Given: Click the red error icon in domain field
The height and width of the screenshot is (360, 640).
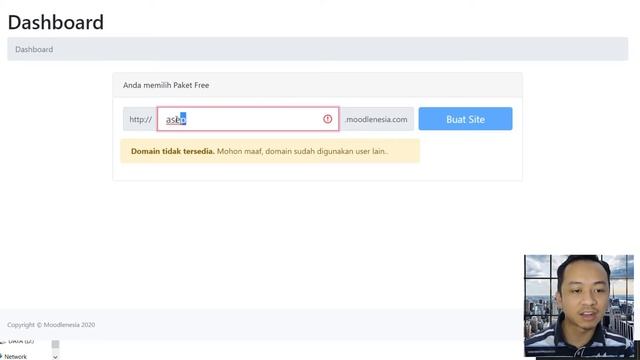Looking at the screenshot, I should click(x=327, y=119).
